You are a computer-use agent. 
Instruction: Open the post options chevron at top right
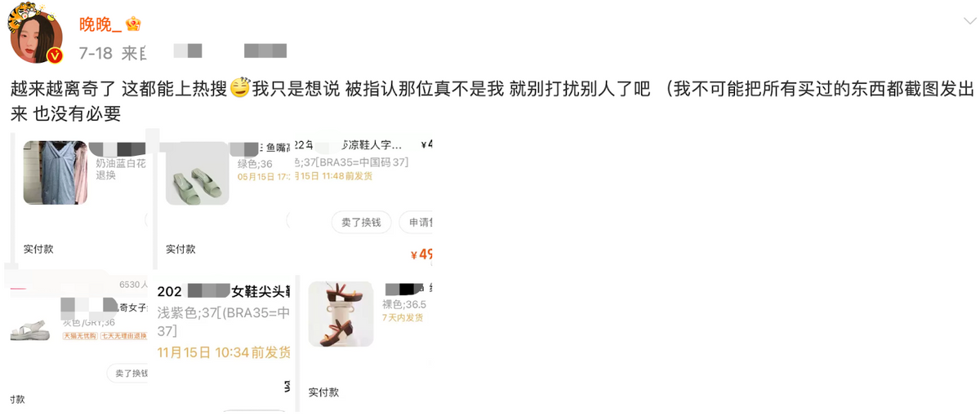[967, 20]
